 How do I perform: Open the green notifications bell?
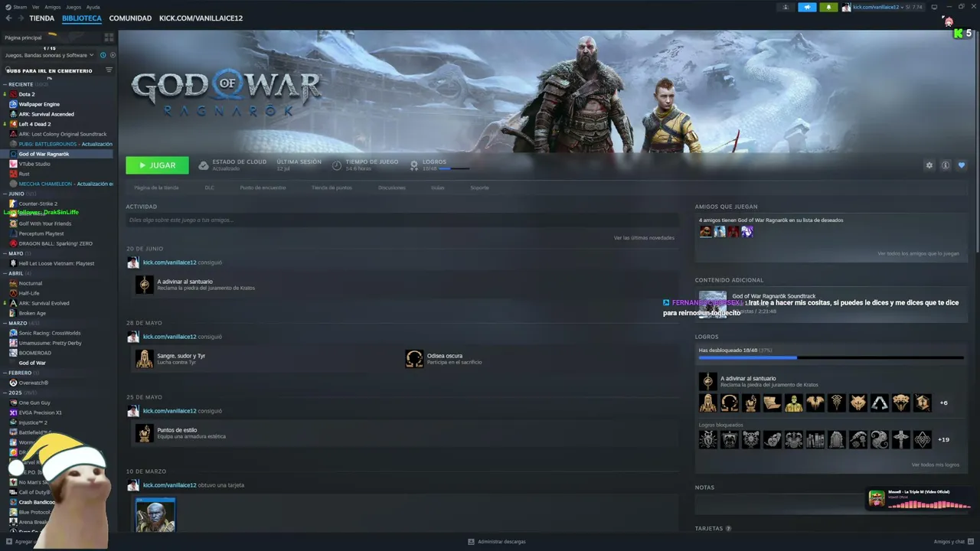click(828, 7)
